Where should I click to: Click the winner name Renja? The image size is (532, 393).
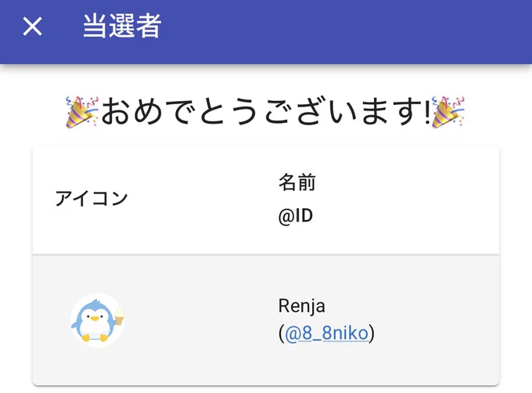(302, 306)
